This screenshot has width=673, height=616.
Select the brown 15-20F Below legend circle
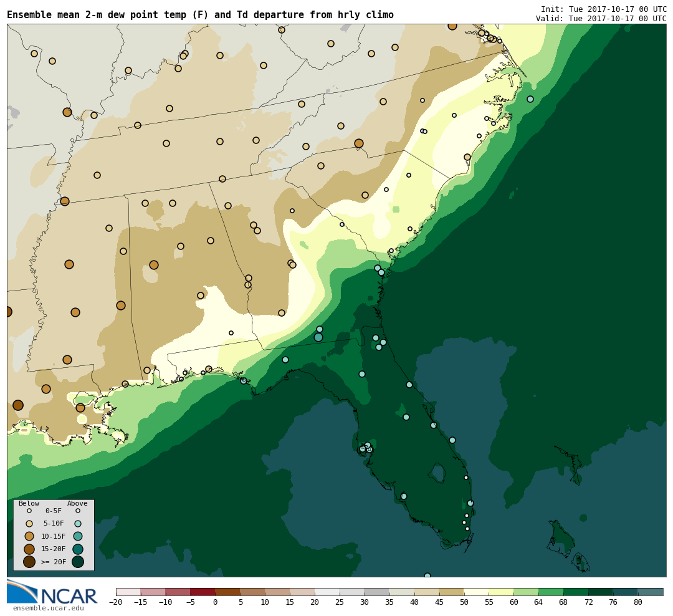[29, 549]
